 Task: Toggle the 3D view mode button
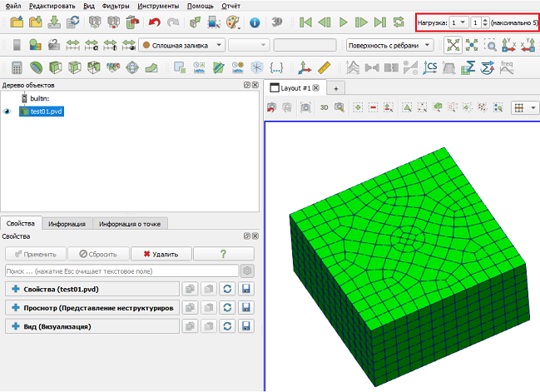(x=324, y=107)
